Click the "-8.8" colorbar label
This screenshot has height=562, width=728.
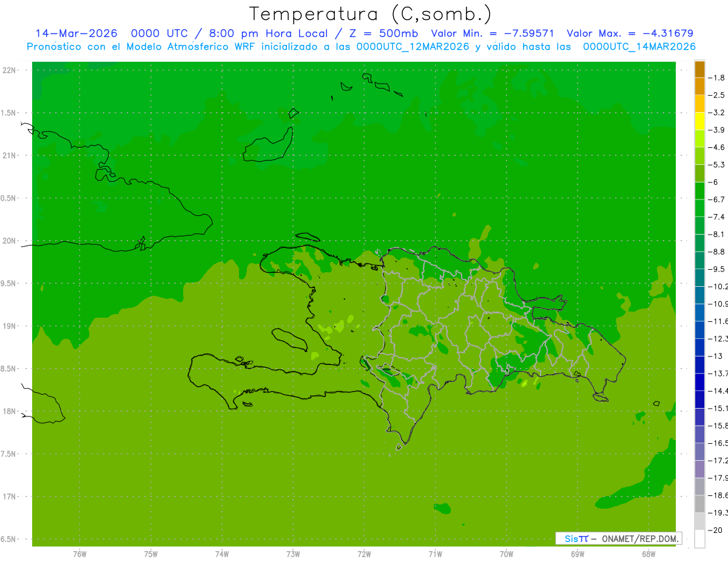point(717,252)
